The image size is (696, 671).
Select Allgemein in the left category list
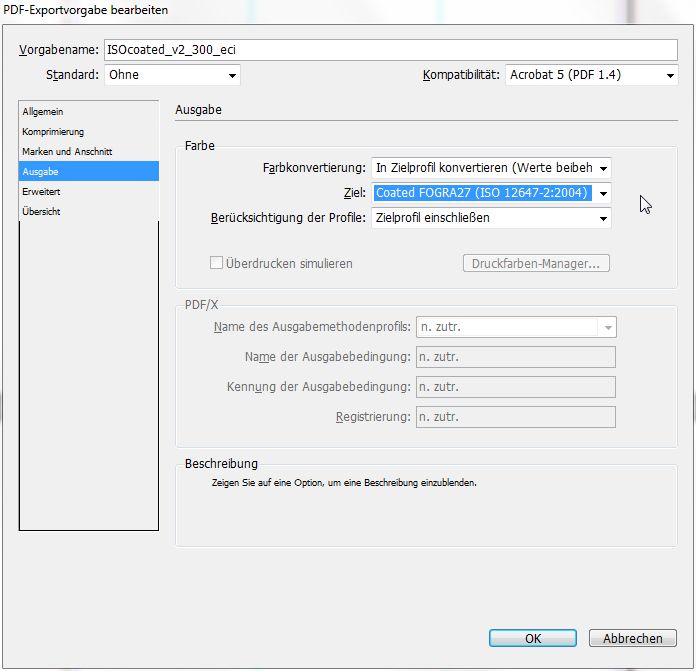pos(43,112)
